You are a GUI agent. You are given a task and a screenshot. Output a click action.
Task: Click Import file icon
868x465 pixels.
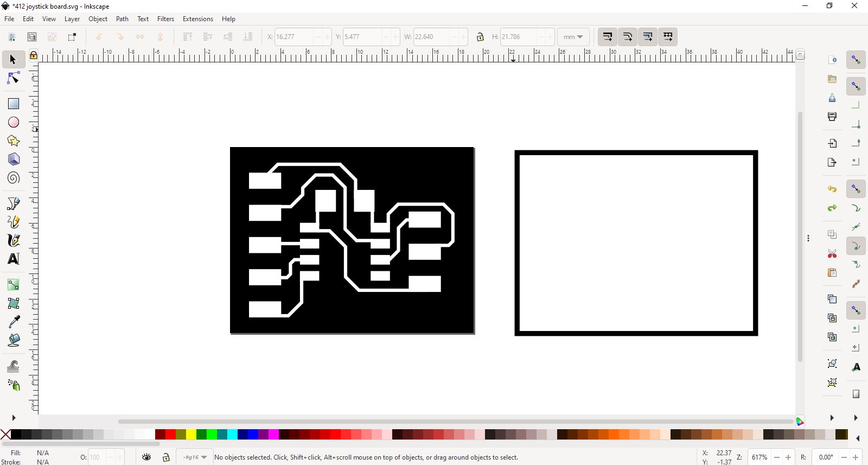(x=832, y=143)
